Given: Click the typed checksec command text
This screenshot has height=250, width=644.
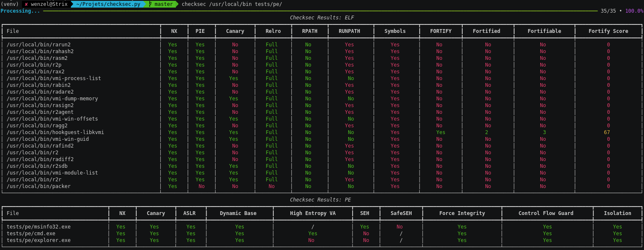Looking at the screenshot, I should (232, 4).
